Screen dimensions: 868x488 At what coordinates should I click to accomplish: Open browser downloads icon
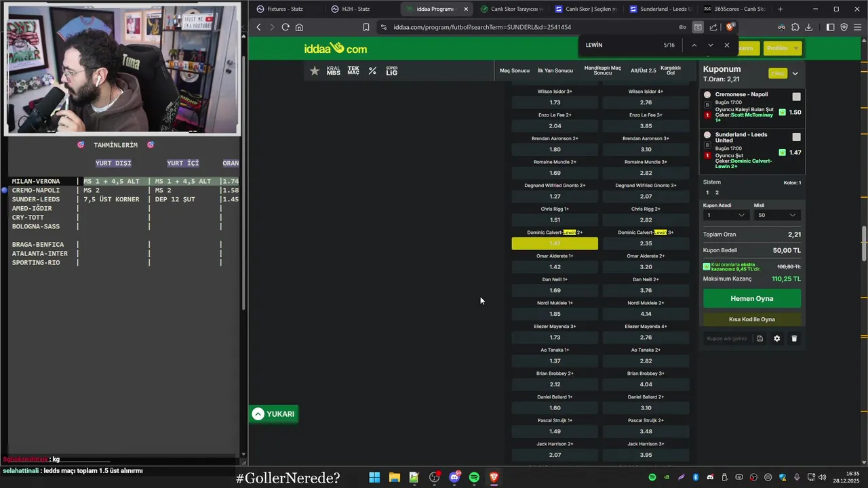click(808, 27)
